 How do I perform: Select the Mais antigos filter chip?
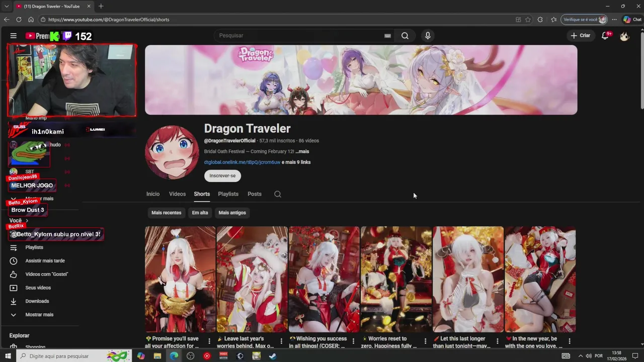(x=232, y=213)
